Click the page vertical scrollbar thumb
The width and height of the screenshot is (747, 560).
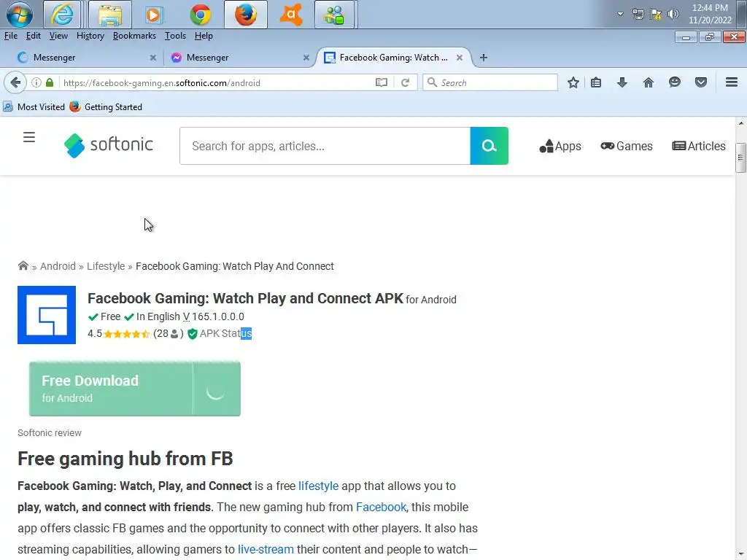point(740,157)
